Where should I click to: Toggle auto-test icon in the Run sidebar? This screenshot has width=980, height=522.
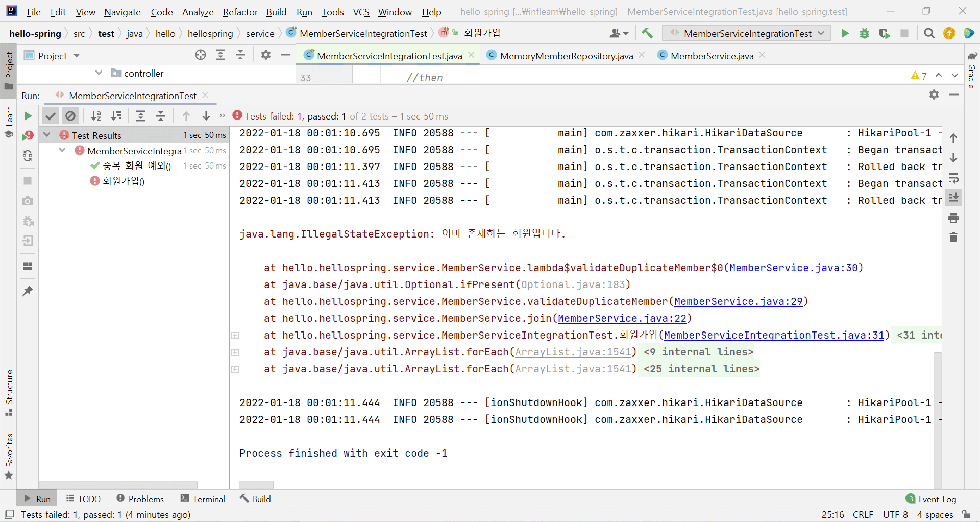click(x=28, y=156)
